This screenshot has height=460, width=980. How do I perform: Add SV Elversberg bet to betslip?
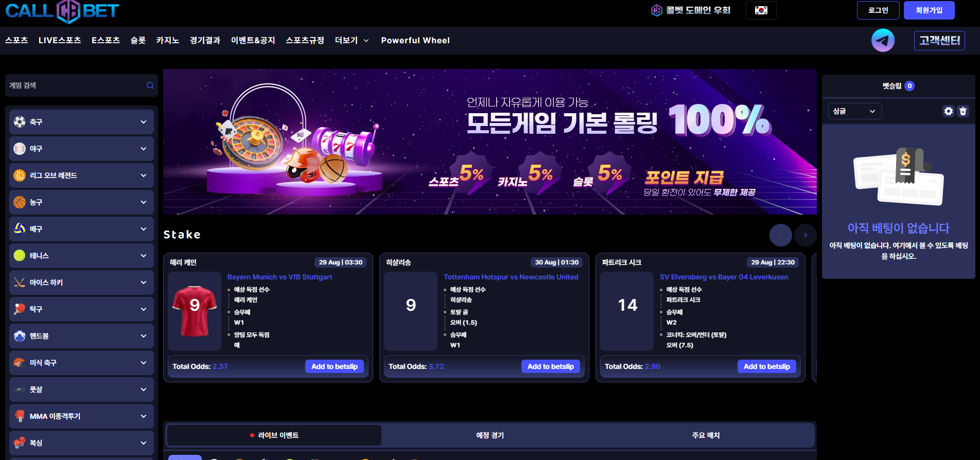pyautogui.click(x=767, y=366)
